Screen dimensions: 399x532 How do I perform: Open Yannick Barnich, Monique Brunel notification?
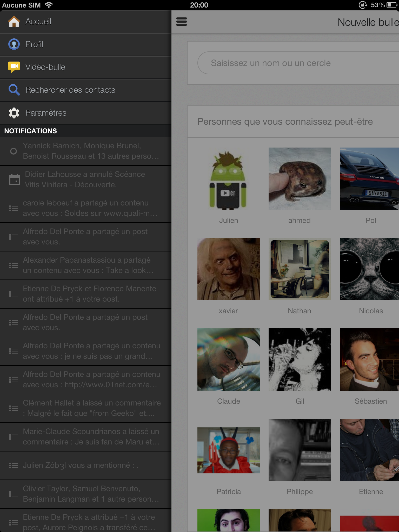[x=86, y=151]
